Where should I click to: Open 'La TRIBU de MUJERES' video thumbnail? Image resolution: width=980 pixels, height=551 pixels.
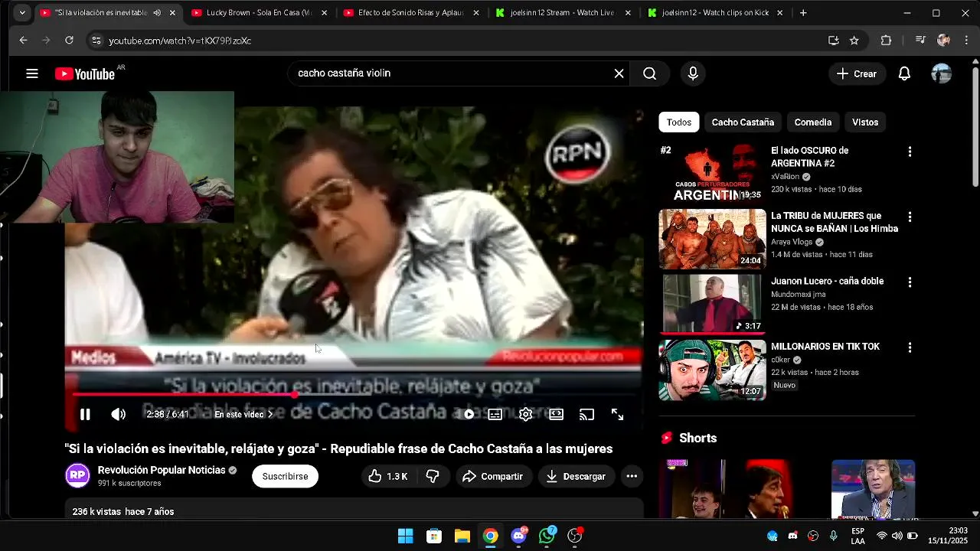pyautogui.click(x=712, y=239)
